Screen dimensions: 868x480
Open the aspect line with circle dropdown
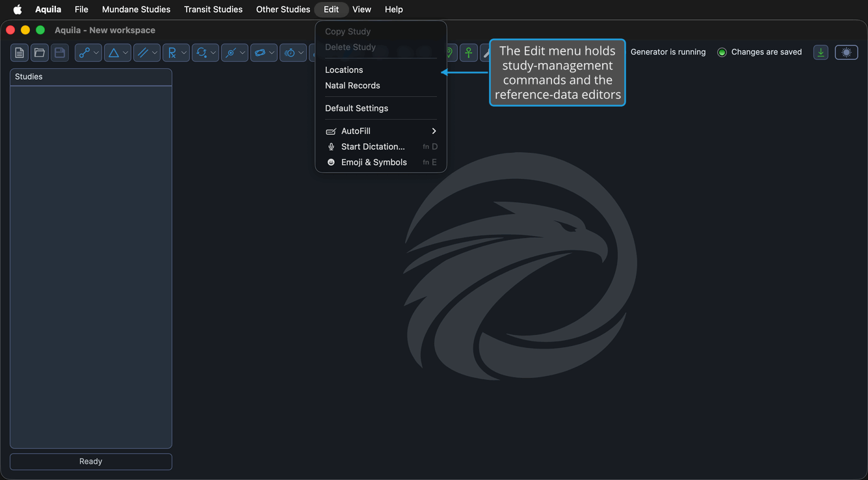tap(235, 53)
